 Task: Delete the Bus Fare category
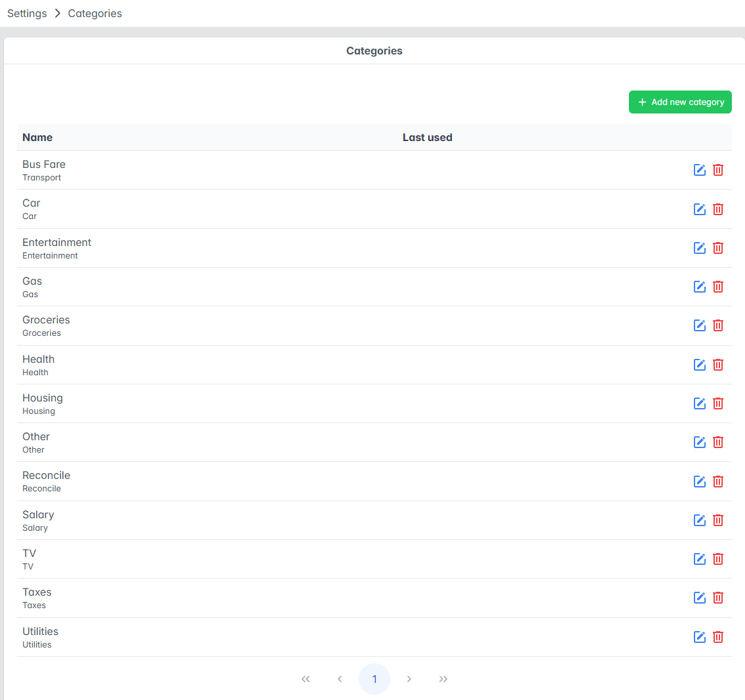pyautogui.click(x=718, y=170)
